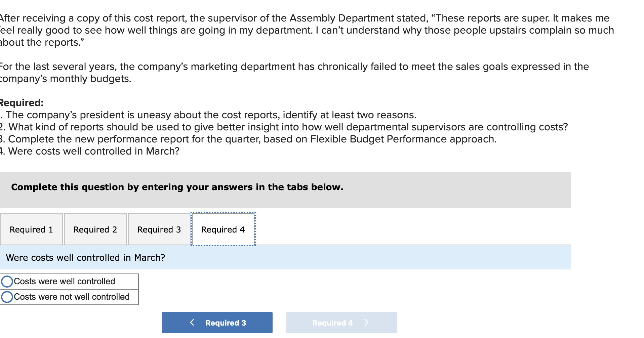Click the 'Complete this question' instruction banner
The width and height of the screenshot is (644, 338).
point(177,187)
